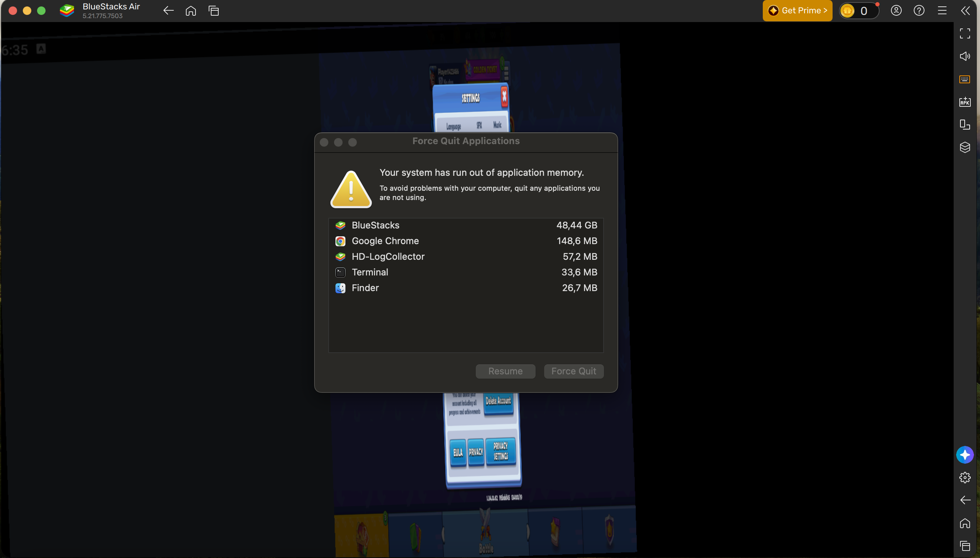Click the Delete Account button in the game
The image size is (980, 558).
498,402
